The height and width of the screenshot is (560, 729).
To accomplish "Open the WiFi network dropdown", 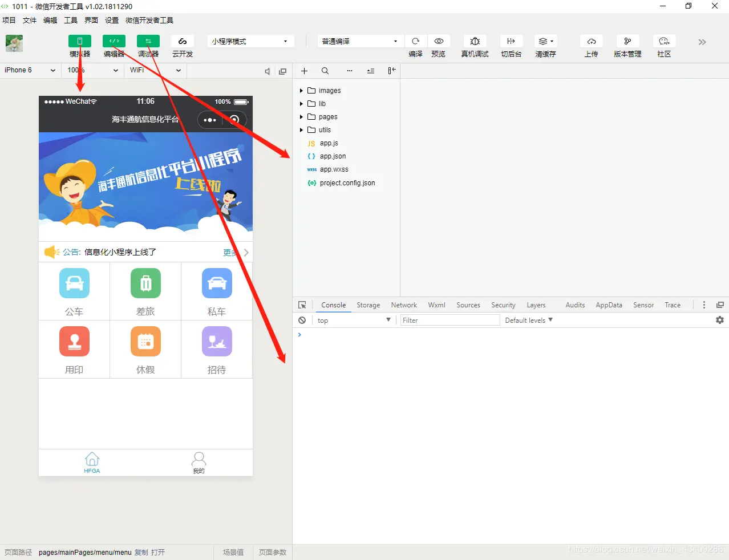I will point(155,70).
